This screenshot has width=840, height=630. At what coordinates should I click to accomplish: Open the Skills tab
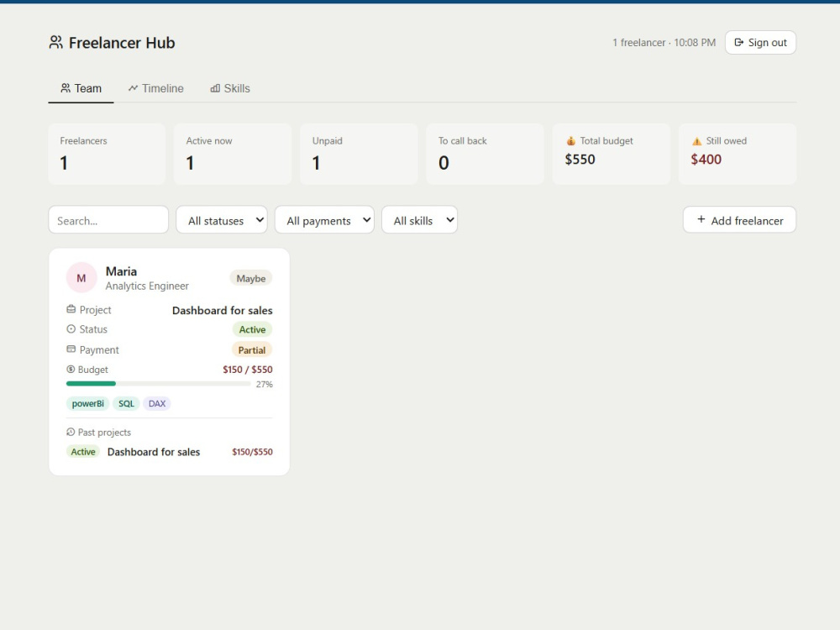(x=230, y=88)
